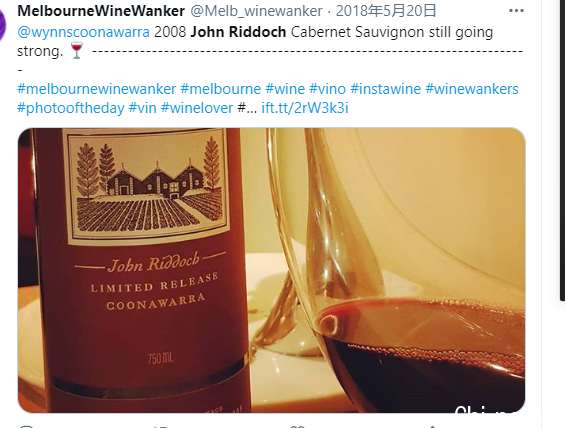Viewport: 565px width, 428px height.
Task: Click the #vin hashtag
Action: point(142,108)
